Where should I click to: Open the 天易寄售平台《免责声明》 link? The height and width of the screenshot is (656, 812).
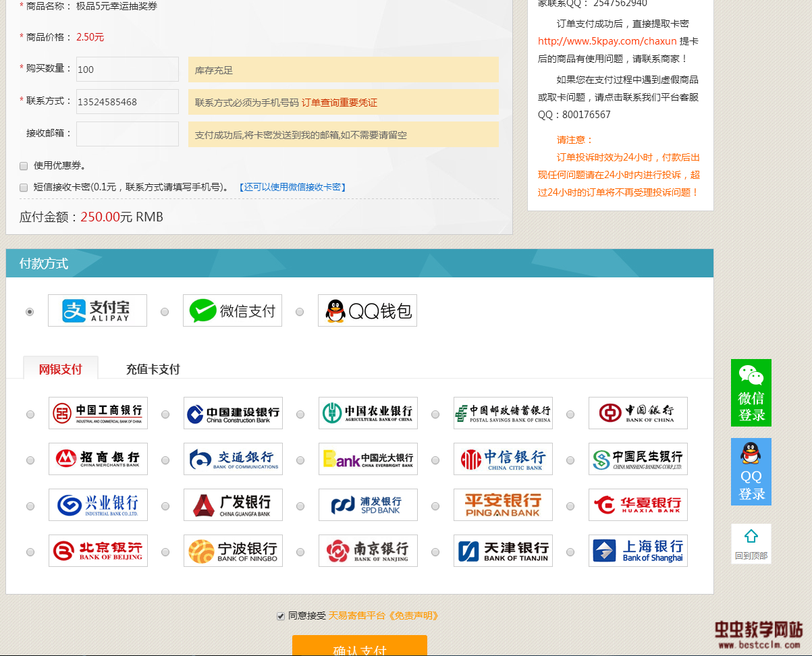point(383,616)
